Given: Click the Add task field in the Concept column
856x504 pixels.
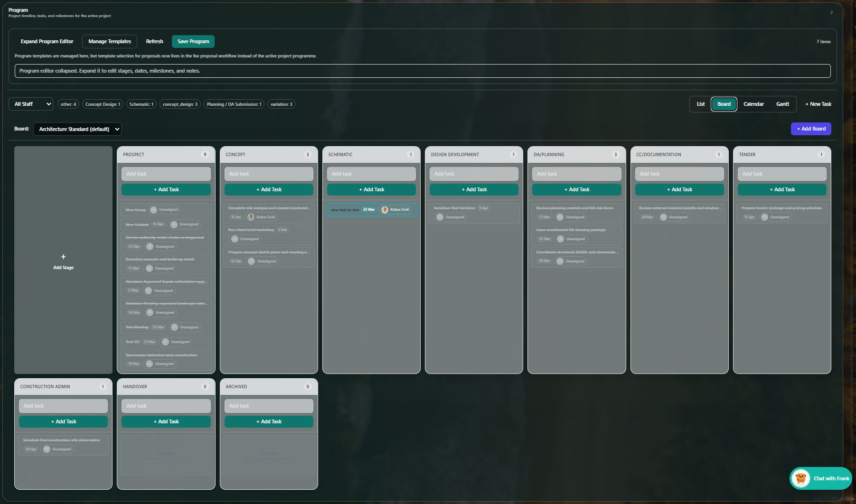Looking at the screenshot, I should pos(269,174).
